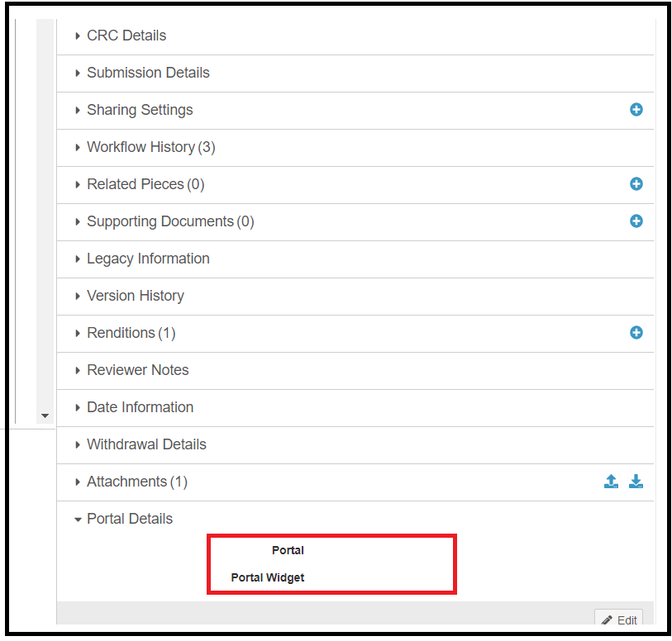The image size is (672, 641).
Task: Open the Sharing Settings section
Action: pos(139,110)
